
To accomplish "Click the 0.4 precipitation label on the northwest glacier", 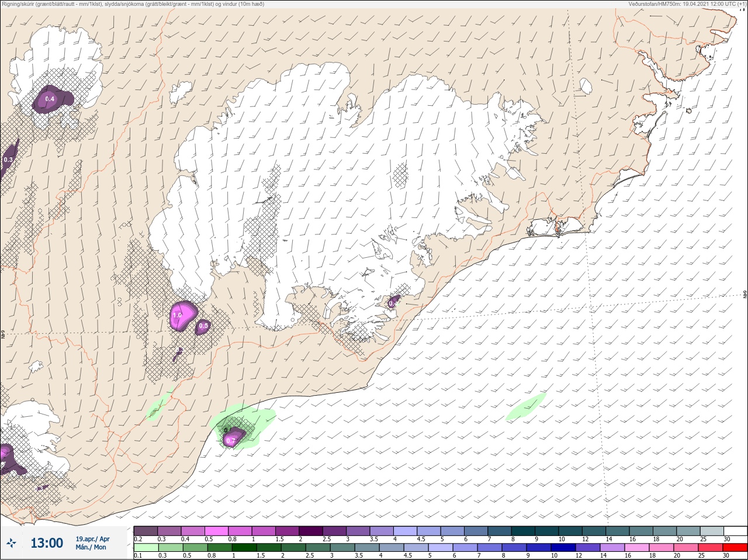I will click(x=50, y=99).
